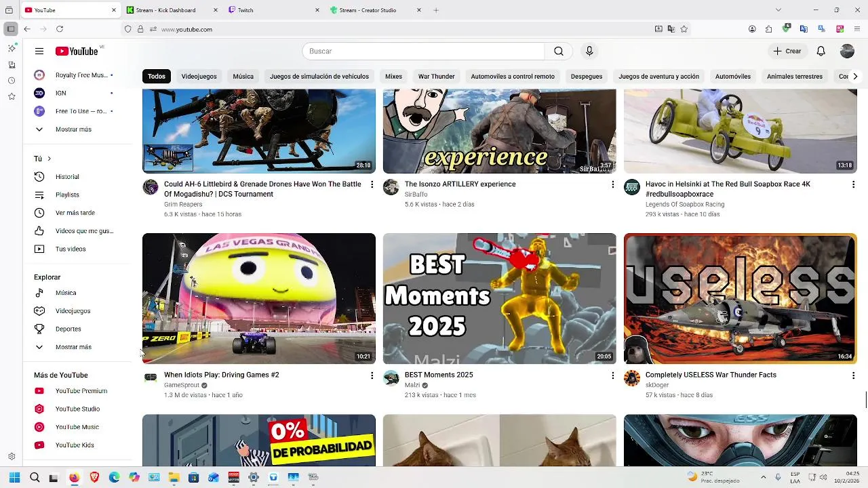Open File Explorer from taskbar

click(174, 477)
